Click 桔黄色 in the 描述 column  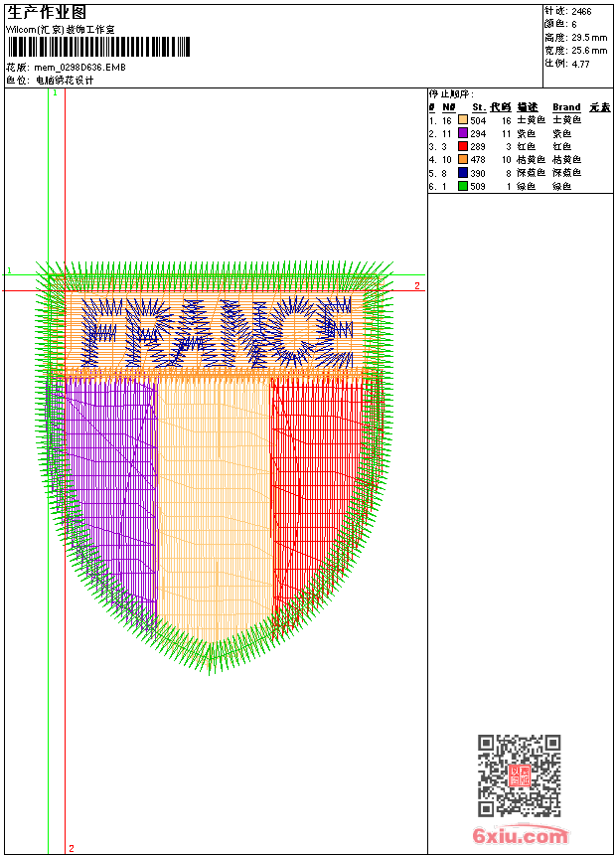point(531,160)
